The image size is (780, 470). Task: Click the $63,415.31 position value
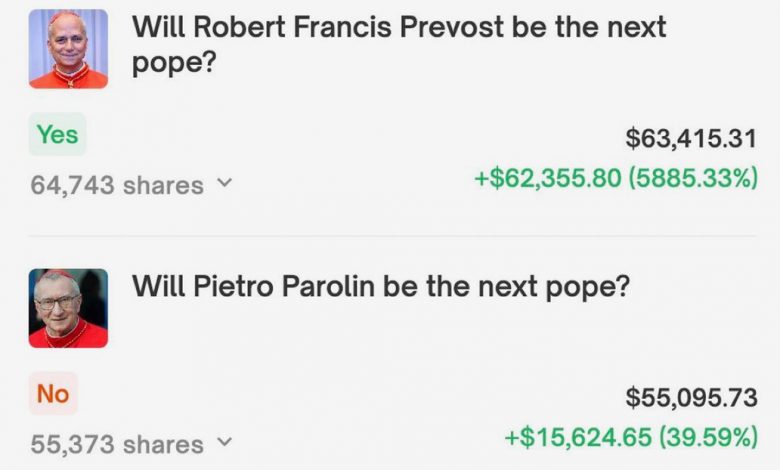691,138
